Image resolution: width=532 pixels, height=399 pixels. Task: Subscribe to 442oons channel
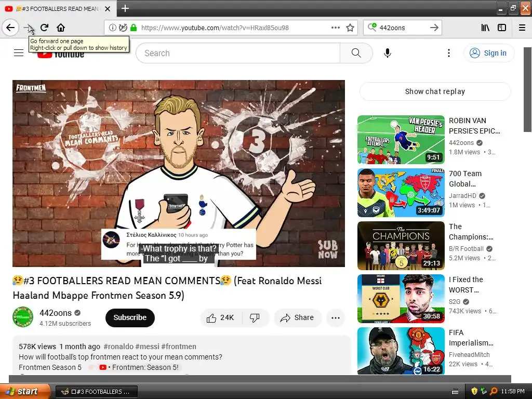click(x=130, y=317)
